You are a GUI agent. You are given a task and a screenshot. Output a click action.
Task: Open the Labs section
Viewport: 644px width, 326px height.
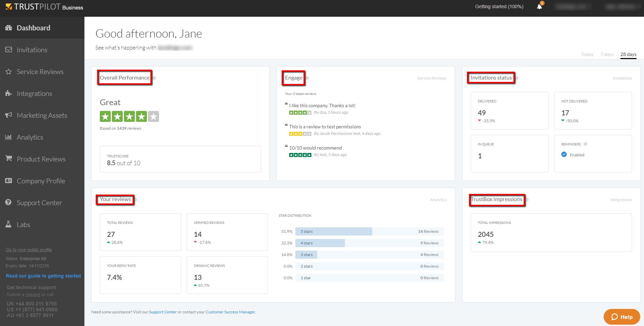[42, 225]
